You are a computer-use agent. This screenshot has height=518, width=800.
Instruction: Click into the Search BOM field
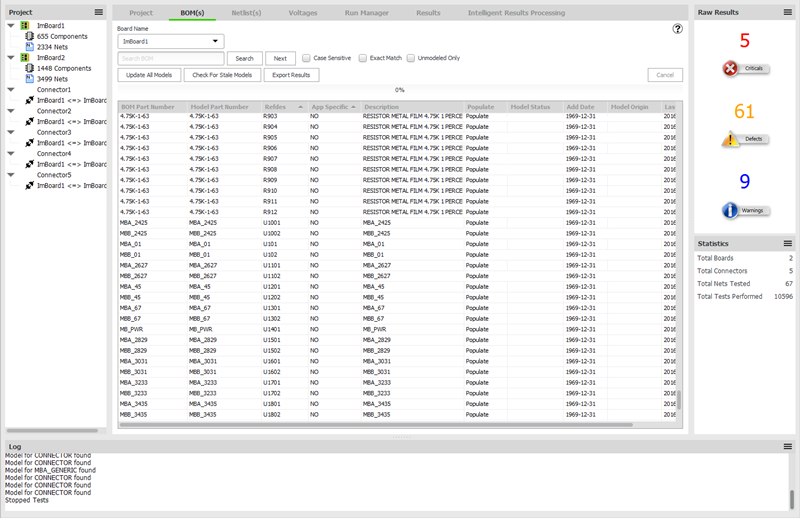point(171,59)
